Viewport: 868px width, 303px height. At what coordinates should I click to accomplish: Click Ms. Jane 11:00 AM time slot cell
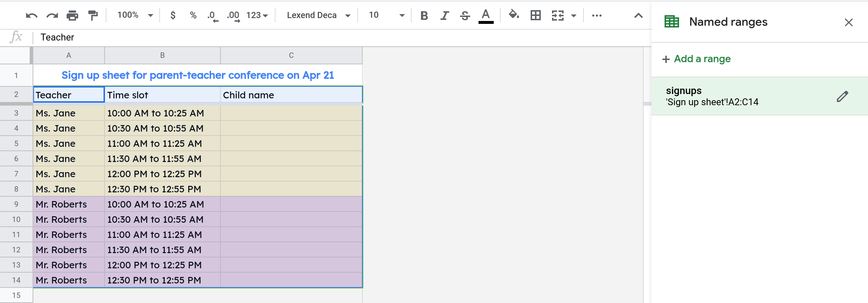163,144
